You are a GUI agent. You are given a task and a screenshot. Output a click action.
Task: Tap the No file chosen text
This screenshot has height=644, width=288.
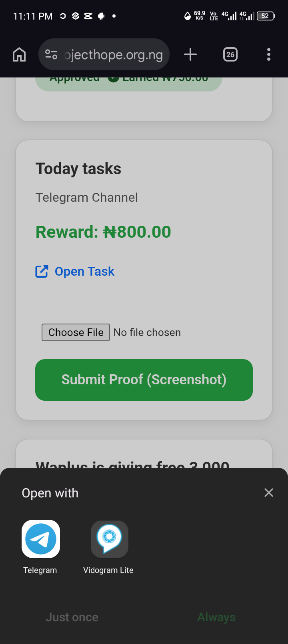[147, 332]
